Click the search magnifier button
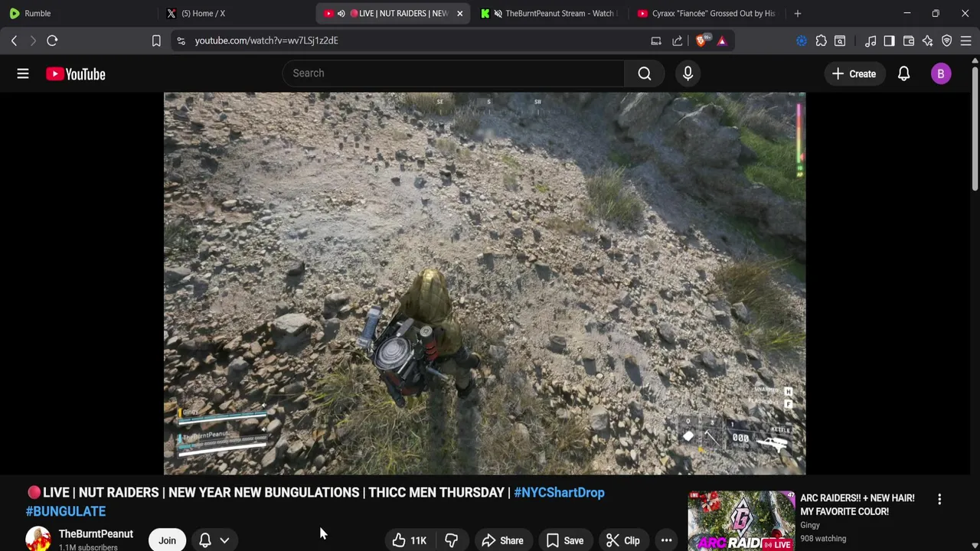This screenshot has height=551, width=980. coord(645,73)
